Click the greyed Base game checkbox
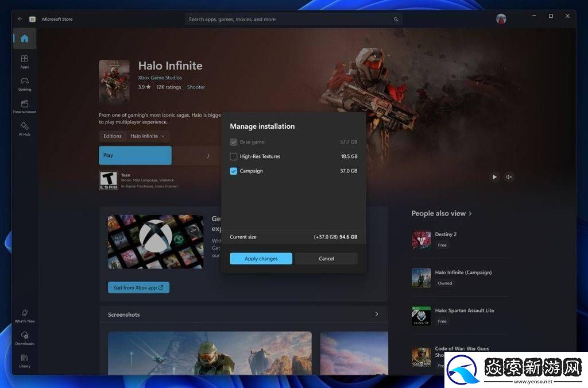 click(234, 142)
